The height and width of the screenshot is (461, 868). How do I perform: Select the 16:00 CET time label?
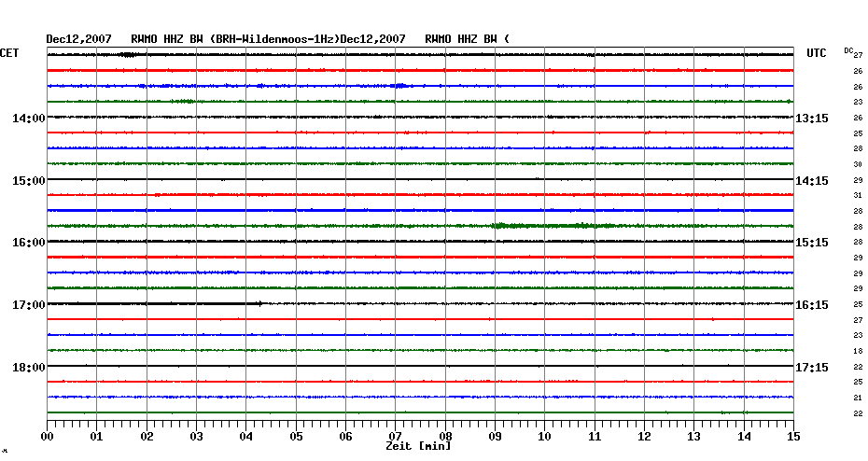[29, 243]
